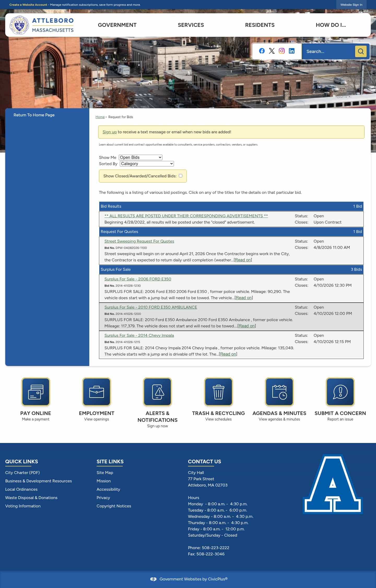Click the EMPLOYMENT heading text
The height and width of the screenshot is (588, 376).
tap(97, 413)
